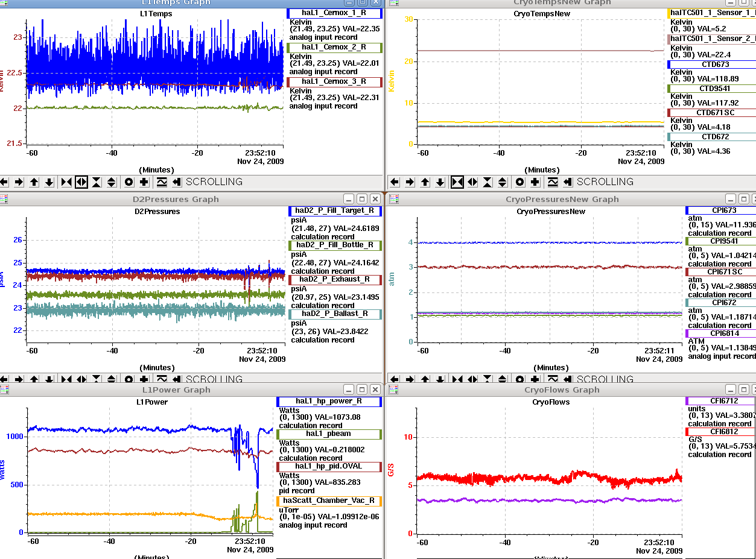Image resolution: width=756 pixels, height=559 pixels.
Task: Select the CTD673 curve legend entry
Action: [x=711, y=64]
